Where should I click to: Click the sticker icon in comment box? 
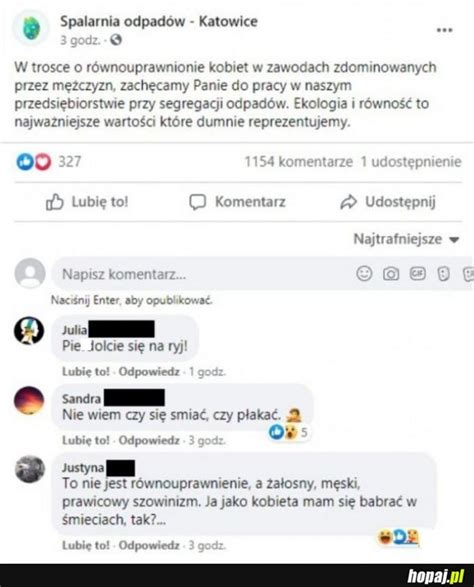443,274
